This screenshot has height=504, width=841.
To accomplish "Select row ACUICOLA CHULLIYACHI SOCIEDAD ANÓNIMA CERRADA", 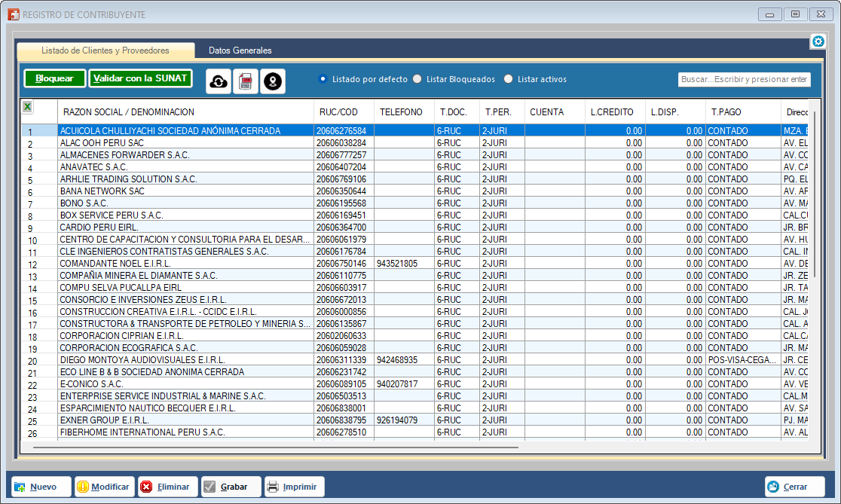I will point(414,131).
